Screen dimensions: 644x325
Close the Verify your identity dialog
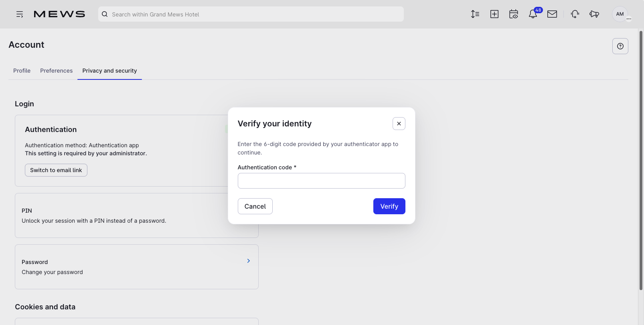(399, 124)
